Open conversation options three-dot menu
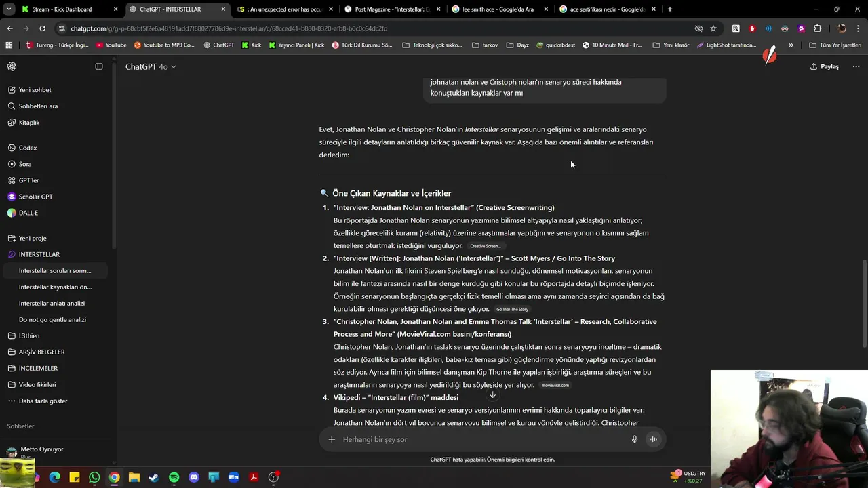This screenshot has width=868, height=488. coord(856,66)
